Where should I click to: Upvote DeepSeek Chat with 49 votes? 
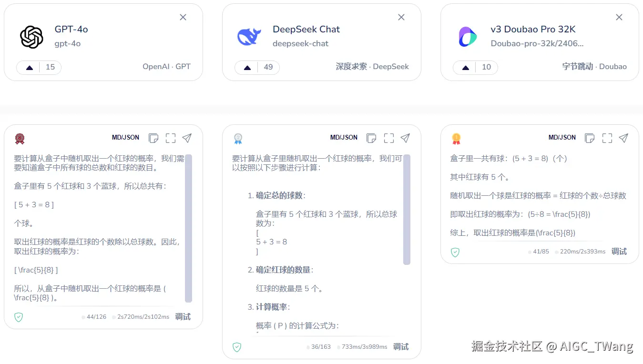247,67
